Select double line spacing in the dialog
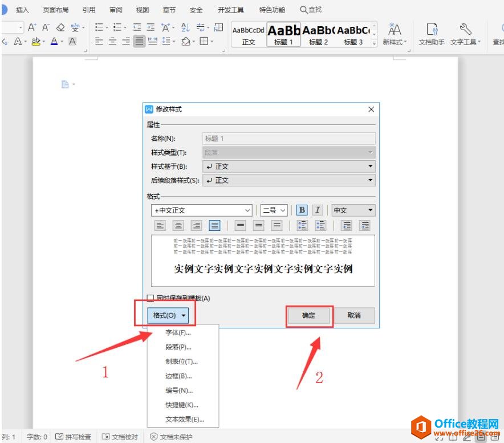The image size is (504, 443). click(x=277, y=226)
